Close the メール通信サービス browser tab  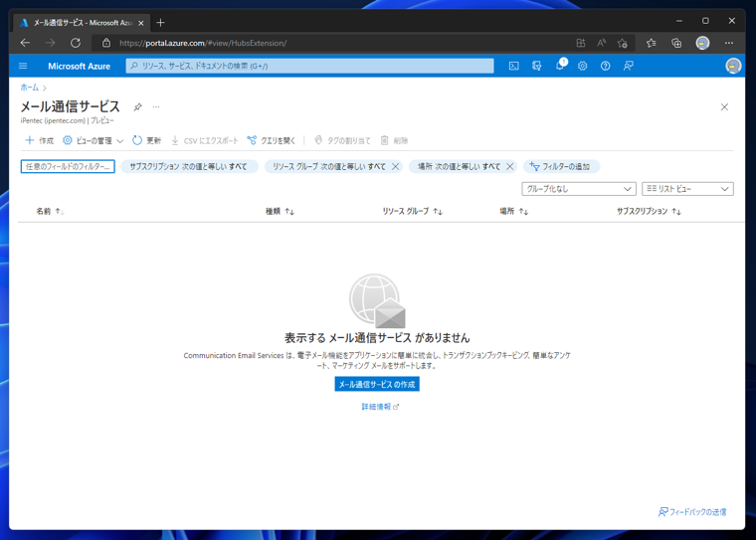[x=141, y=23]
